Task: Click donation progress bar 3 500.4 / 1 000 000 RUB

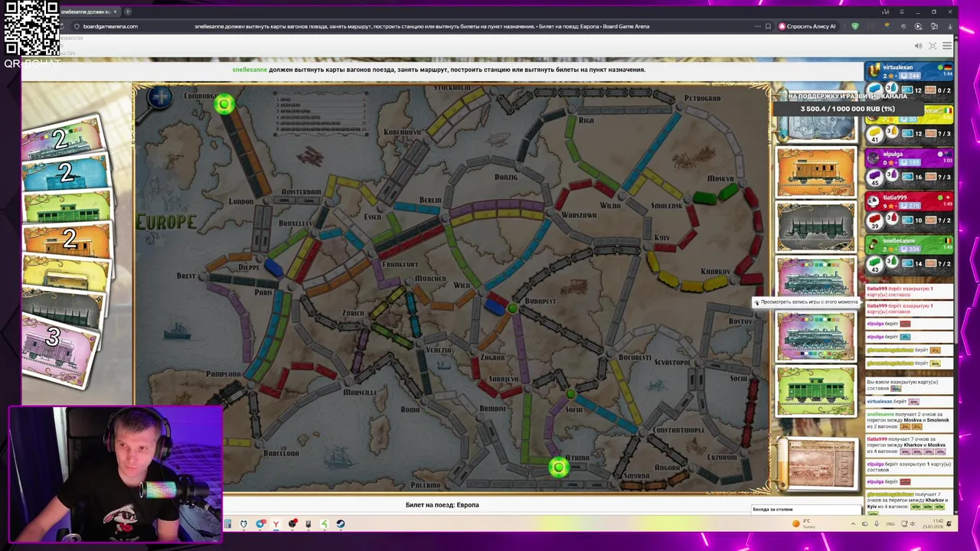Action: (x=848, y=109)
